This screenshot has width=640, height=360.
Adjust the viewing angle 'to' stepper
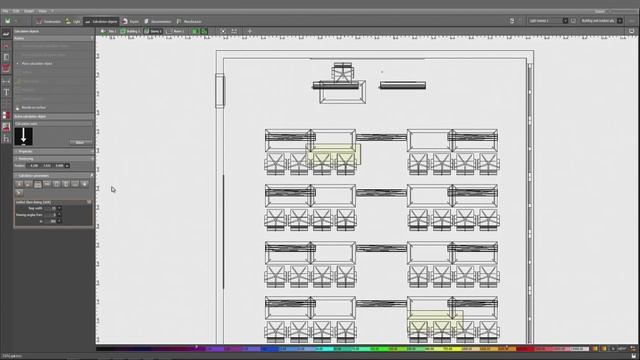point(59,221)
